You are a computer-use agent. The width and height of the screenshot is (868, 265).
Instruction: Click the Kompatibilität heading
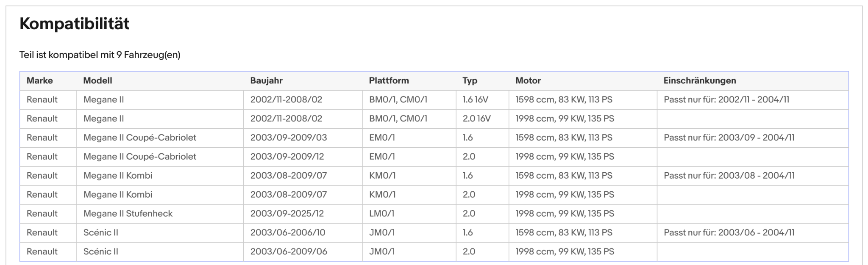click(74, 24)
